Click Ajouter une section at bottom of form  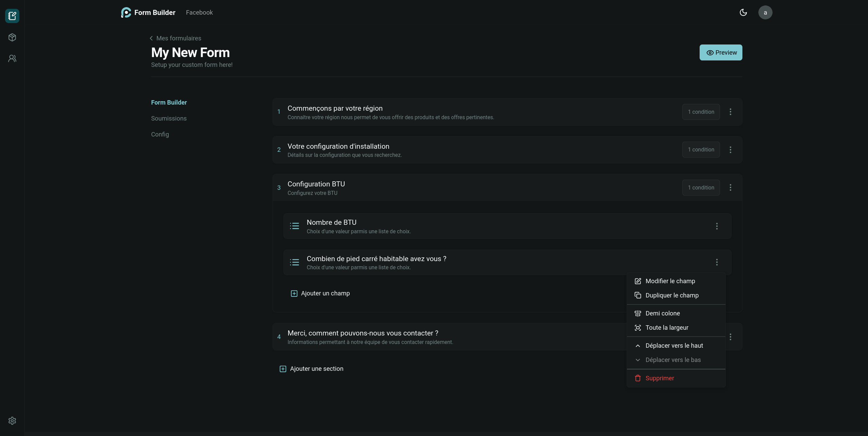(311, 368)
